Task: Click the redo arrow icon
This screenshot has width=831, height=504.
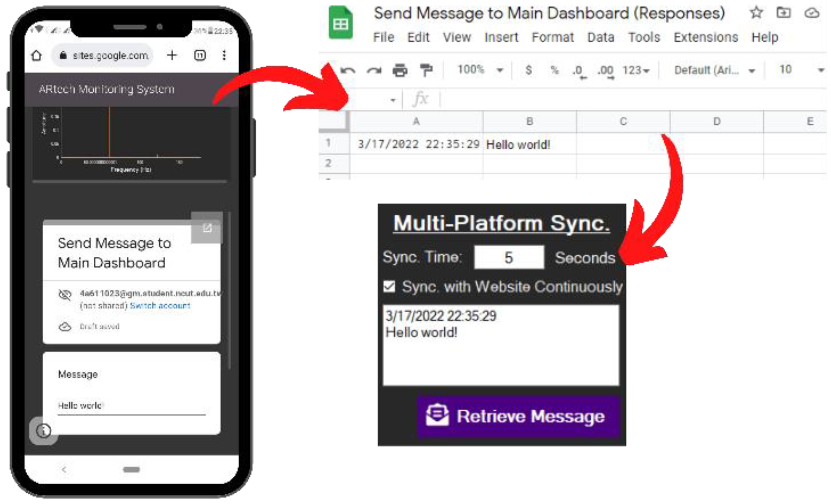Action: click(374, 70)
